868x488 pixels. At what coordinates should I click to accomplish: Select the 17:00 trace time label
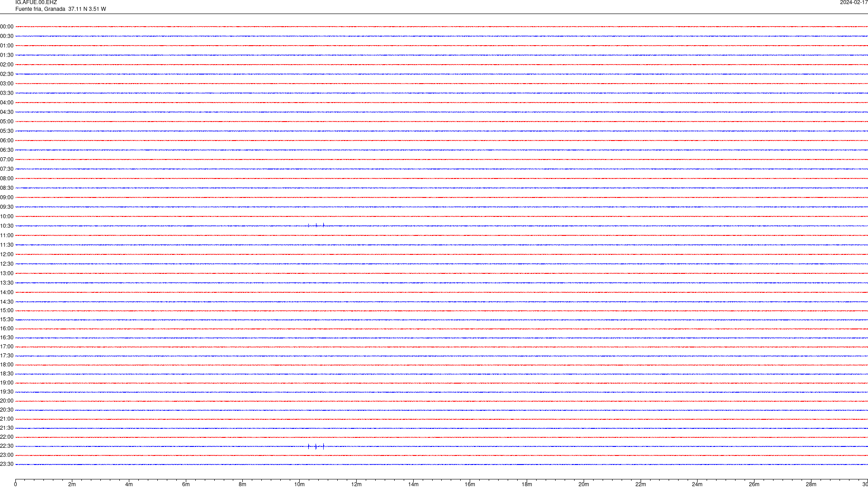tap(7, 347)
